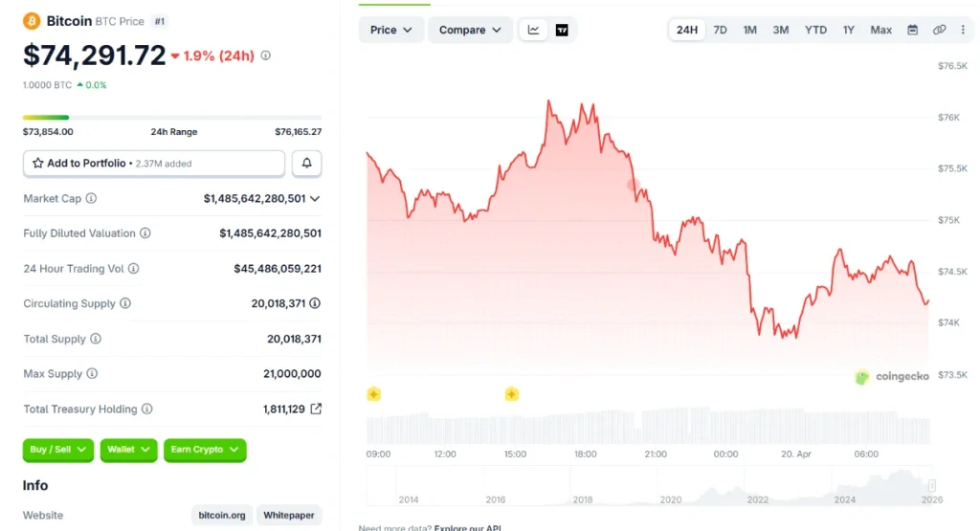Open the Total Treasury Holding external link icon
The width and height of the screenshot is (980, 531).
coord(317,409)
